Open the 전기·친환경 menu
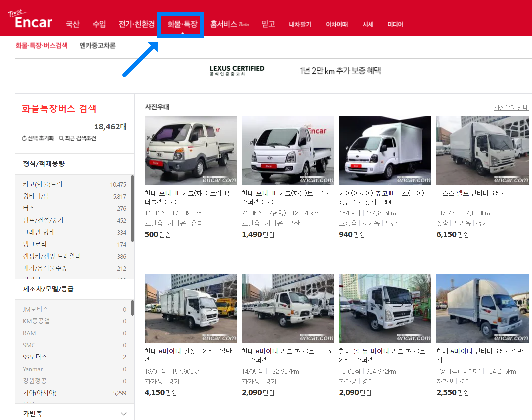The image size is (532, 420). point(137,24)
